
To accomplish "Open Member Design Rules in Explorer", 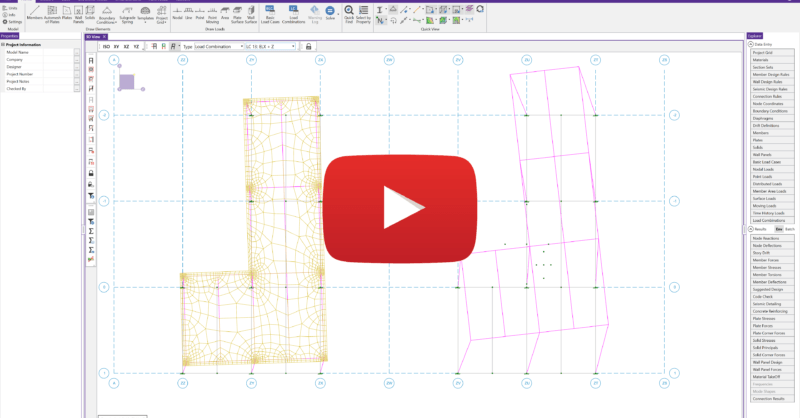I will [x=771, y=74].
